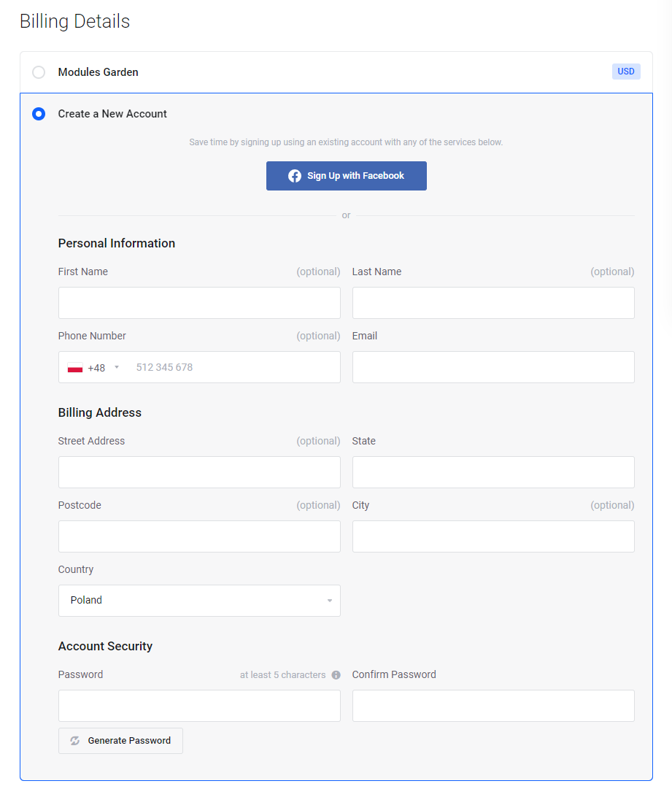Screen dimensions: 672x789
Task: Click the Account Security heading
Action: pyautogui.click(x=105, y=646)
